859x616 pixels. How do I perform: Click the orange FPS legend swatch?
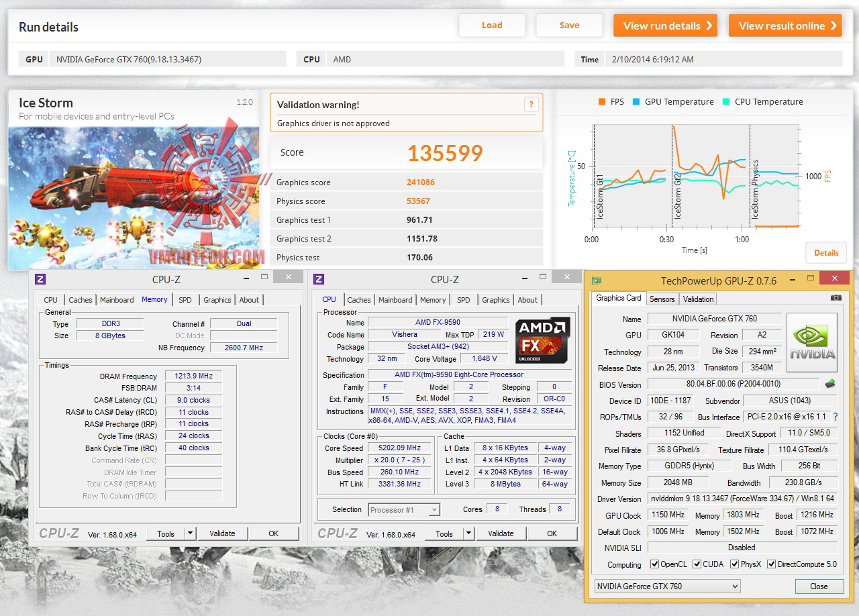tap(601, 102)
